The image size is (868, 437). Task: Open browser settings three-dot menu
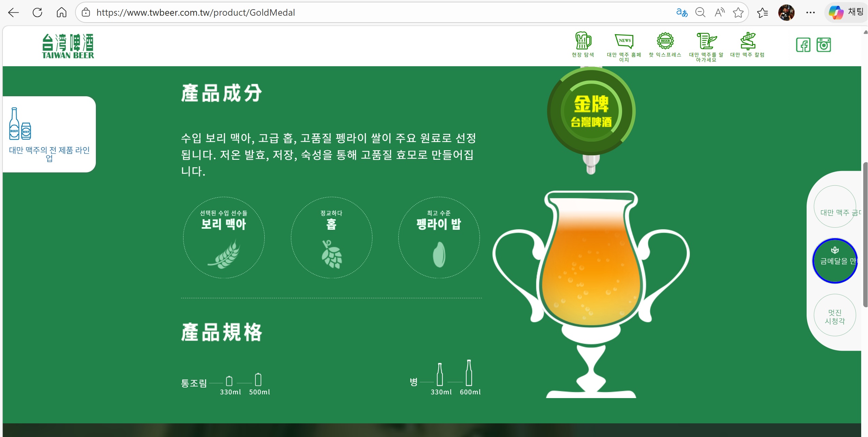[x=810, y=13]
